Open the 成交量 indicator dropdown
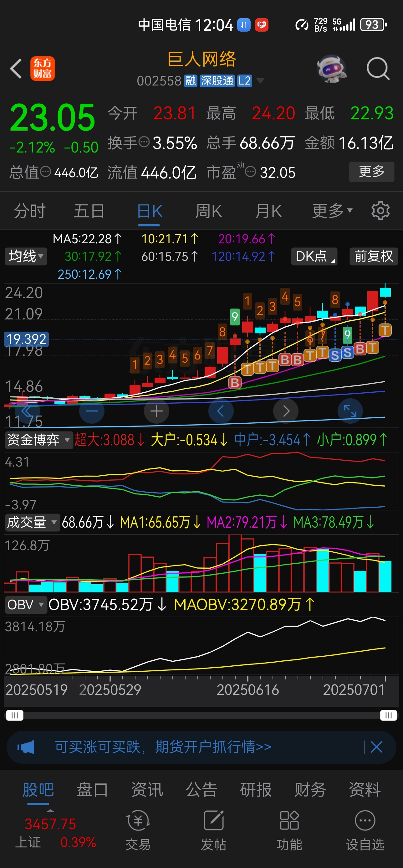Viewport: 403px width, 868px height. (32, 523)
